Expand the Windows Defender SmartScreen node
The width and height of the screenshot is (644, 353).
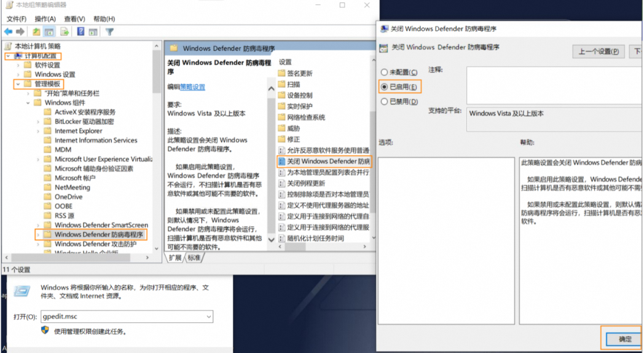tap(38, 225)
